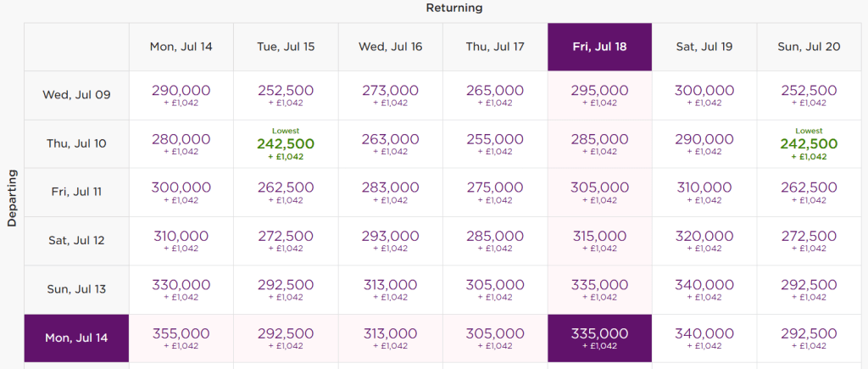Pick the 355,000 fare departing Mon, Jul 14
Viewport: 868px width, 369px height.
[181, 338]
